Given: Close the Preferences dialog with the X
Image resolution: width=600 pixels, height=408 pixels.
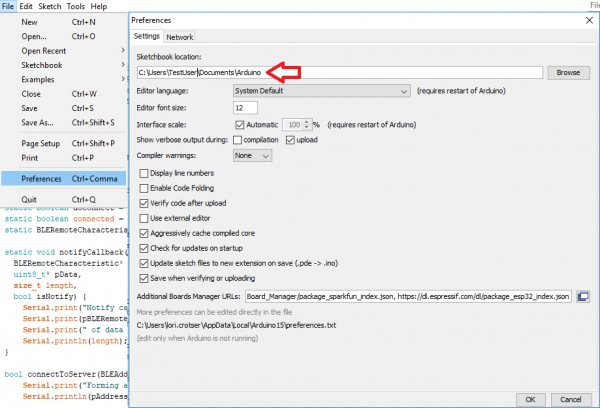Looking at the screenshot, I should coord(589,20).
